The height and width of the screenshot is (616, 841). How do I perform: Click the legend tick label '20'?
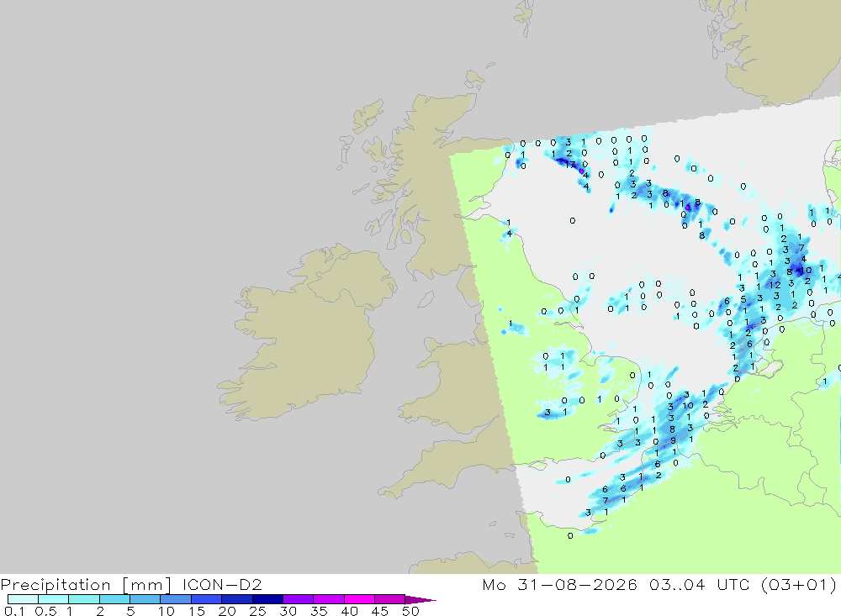(x=227, y=611)
